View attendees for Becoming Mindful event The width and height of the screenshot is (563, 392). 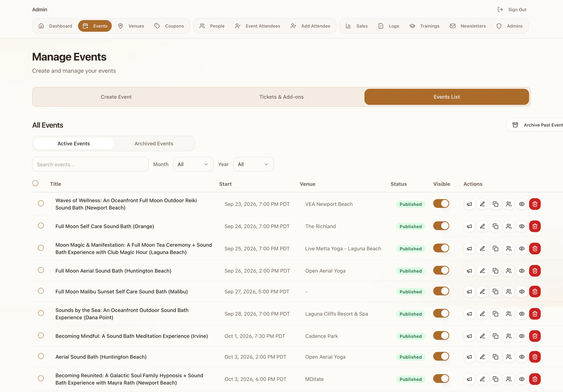tap(509, 336)
